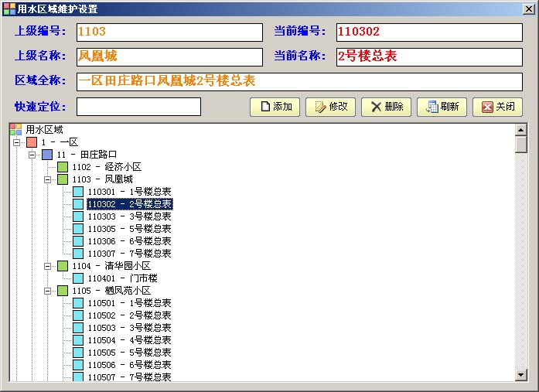The width and height of the screenshot is (539, 392).
Task: Select tree row 11 - 田庄路口
Action: pyautogui.click(x=87, y=155)
